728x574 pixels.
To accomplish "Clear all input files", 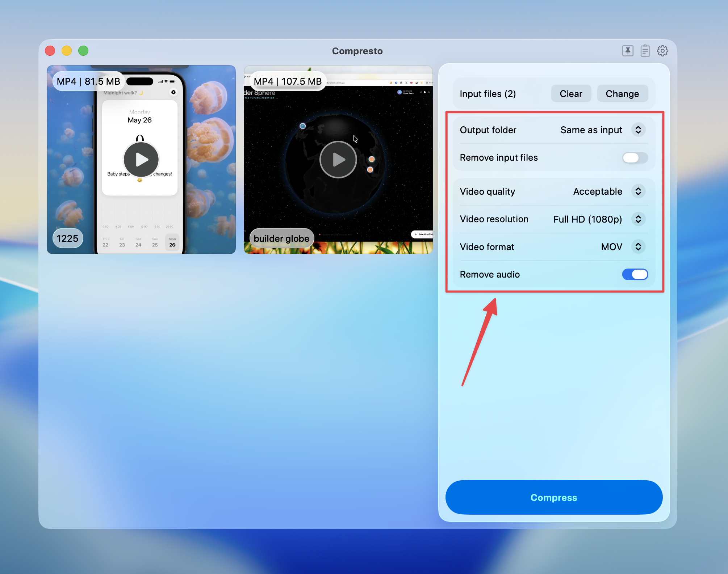I will [x=571, y=93].
